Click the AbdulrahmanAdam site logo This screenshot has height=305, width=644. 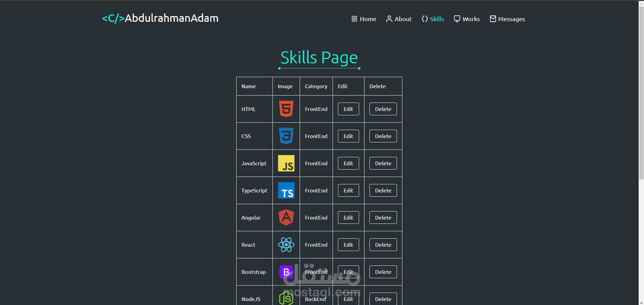[160, 18]
